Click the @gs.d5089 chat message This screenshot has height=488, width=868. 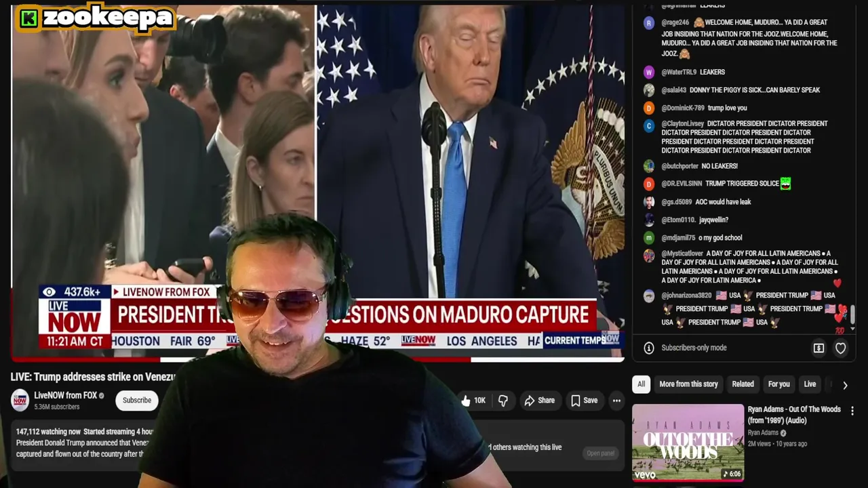[723, 202]
